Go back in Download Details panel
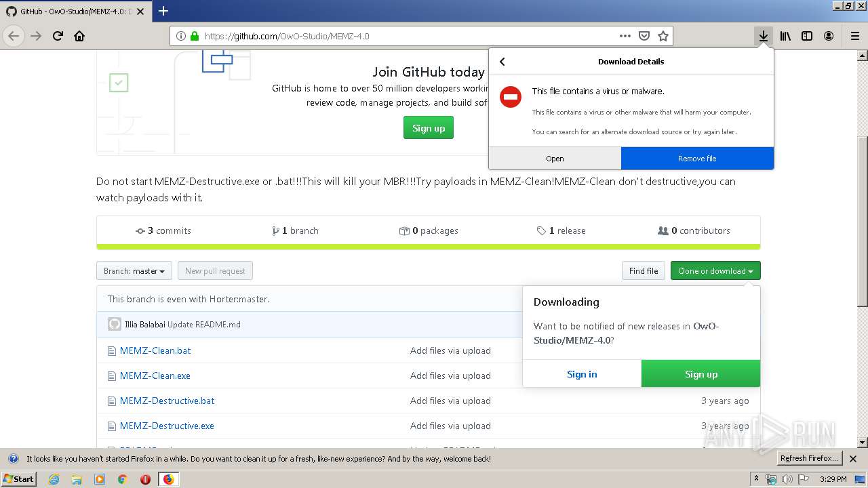Image resolution: width=868 pixels, height=488 pixels. coord(502,62)
